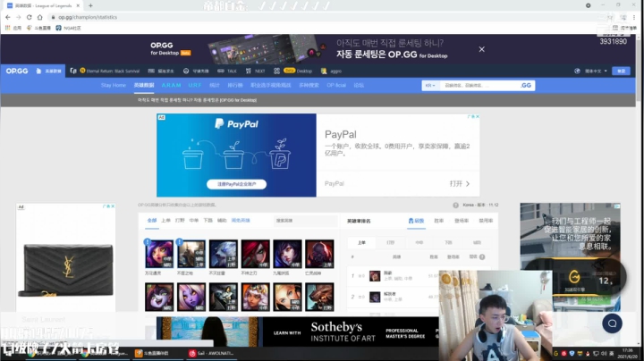Click the summoner name search field
Image resolution: width=644 pixels, height=361 pixels.
tap(479, 85)
